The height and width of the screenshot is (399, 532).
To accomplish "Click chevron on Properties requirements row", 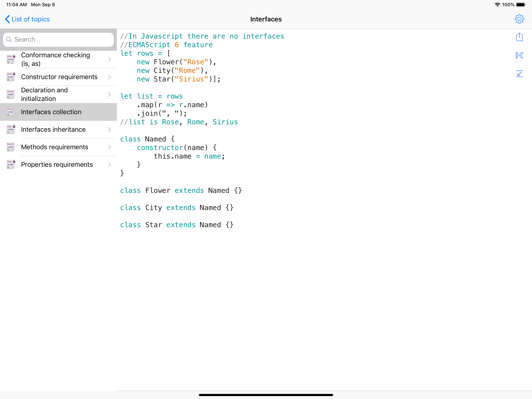I will coord(109,165).
